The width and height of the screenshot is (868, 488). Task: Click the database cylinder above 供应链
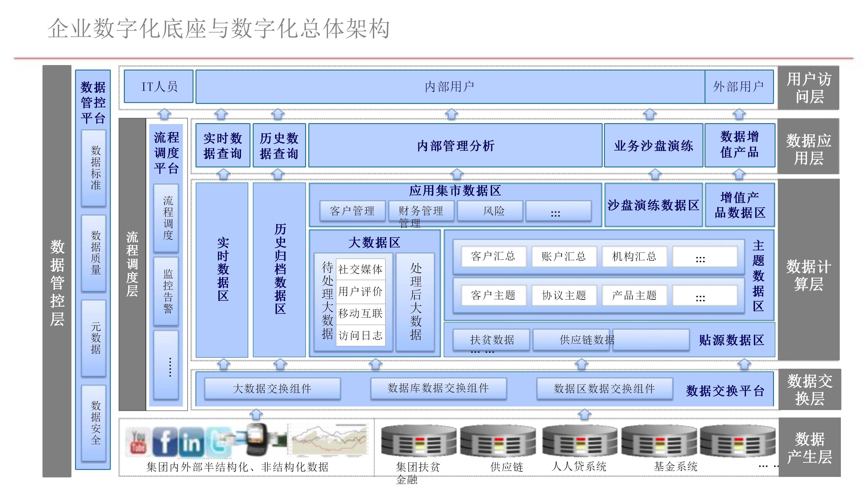498,441
